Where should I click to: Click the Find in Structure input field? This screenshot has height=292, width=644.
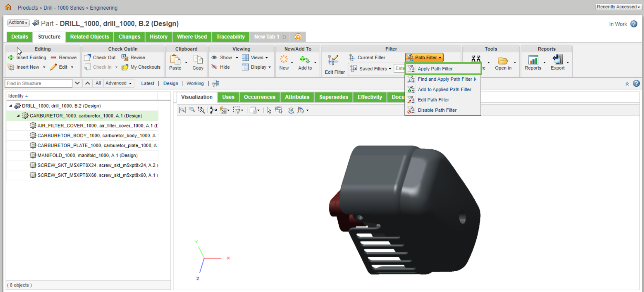[x=39, y=83]
